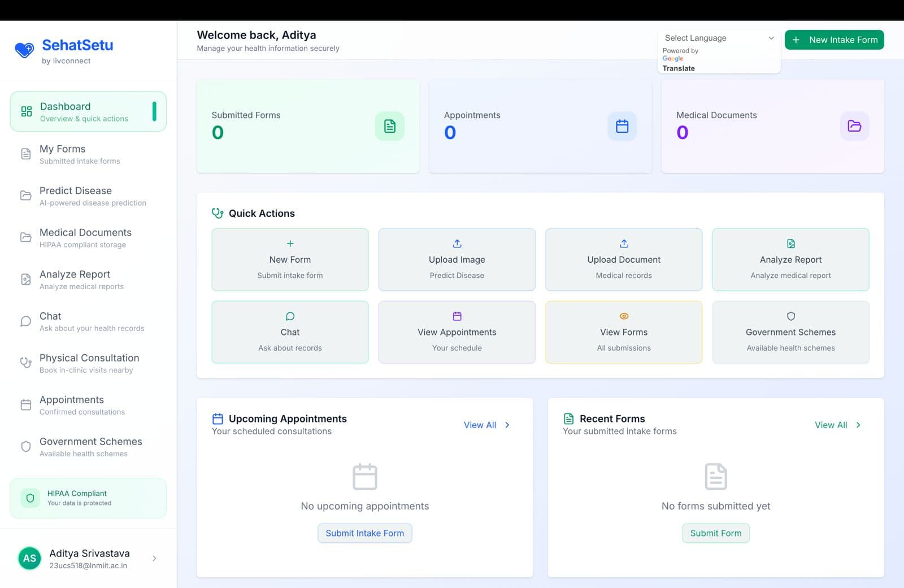Image resolution: width=904 pixels, height=588 pixels.
Task: Click the 'No upcoming appointments' text
Action: pos(365,506)
